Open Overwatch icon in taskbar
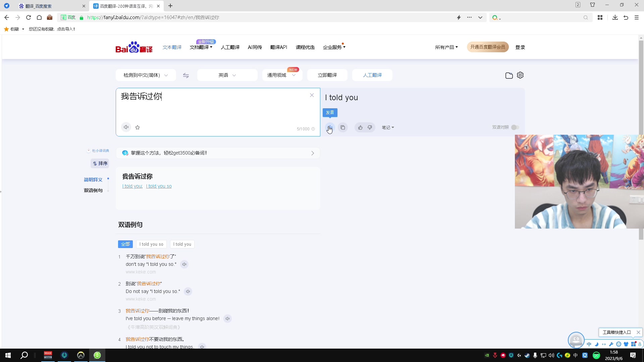 point(81,355)
